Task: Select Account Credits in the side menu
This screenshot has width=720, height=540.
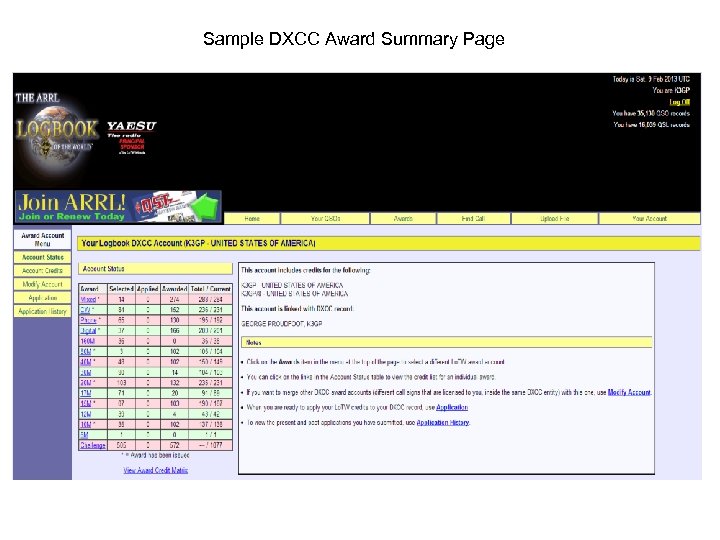Action: click(x=43, y=270)
